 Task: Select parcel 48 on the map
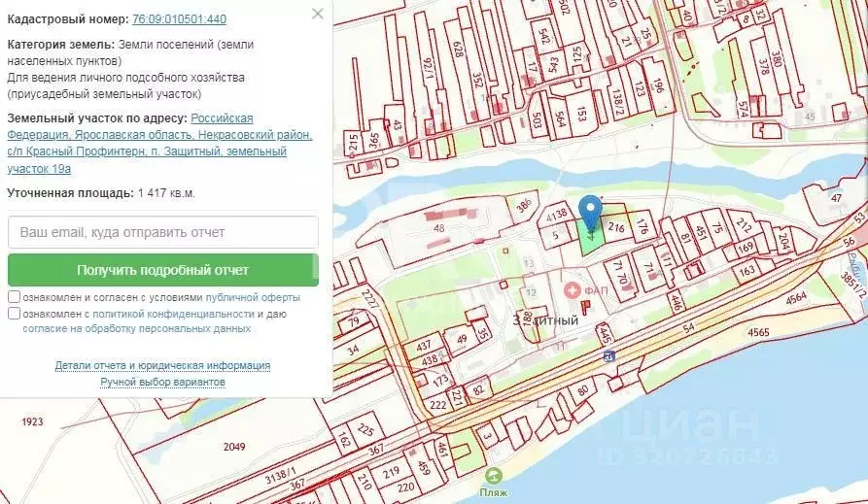tap(439, 229)
